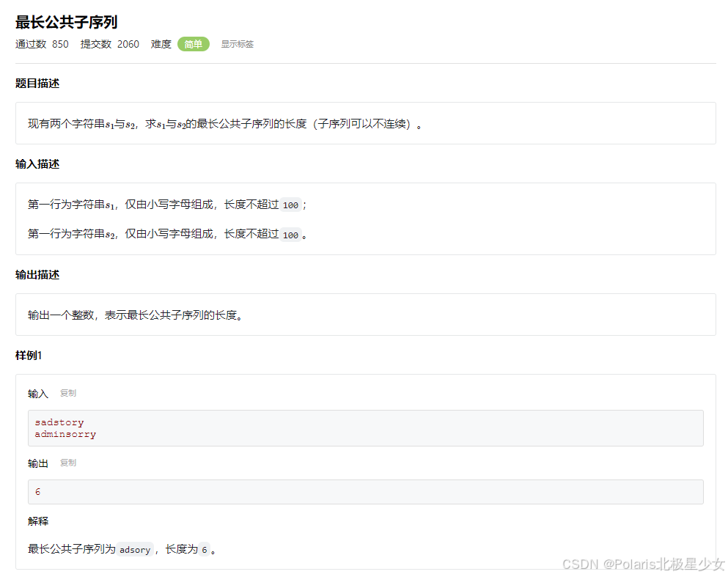Click the problem description sentence about s1 and s2
This screenshot has height=577, width=728.
[x=225, y=124]
